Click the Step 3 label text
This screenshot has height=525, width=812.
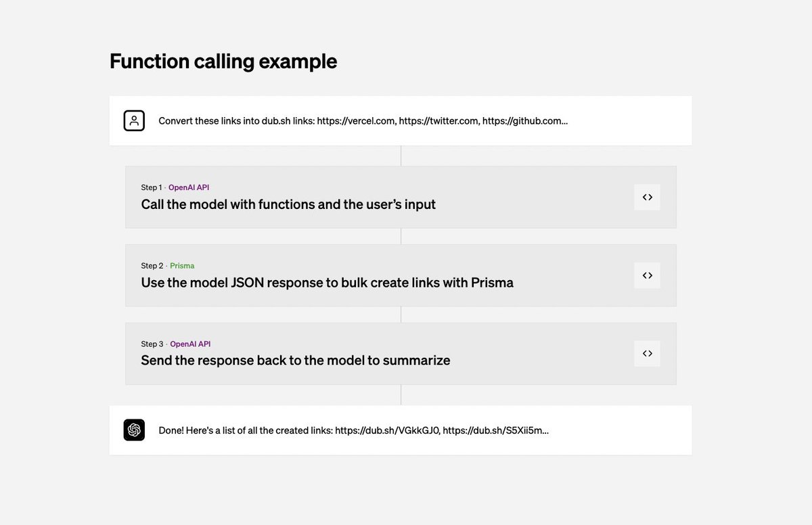[152, 344]
